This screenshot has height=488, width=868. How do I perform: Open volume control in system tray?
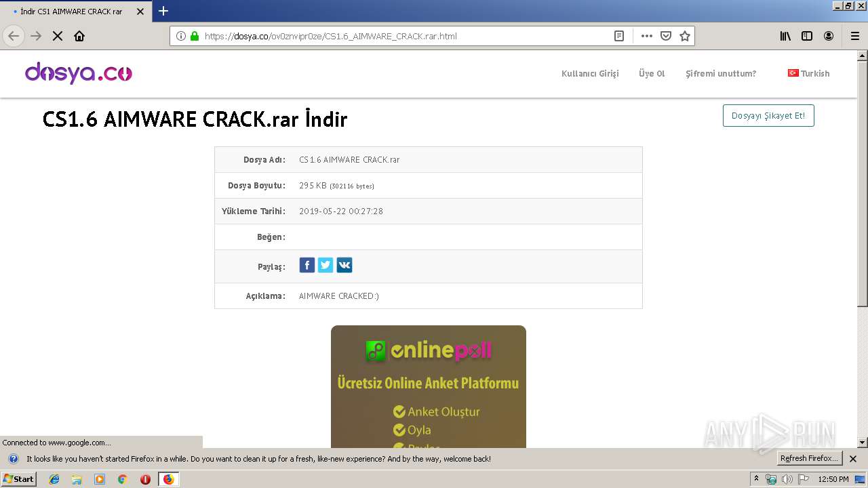787,479
